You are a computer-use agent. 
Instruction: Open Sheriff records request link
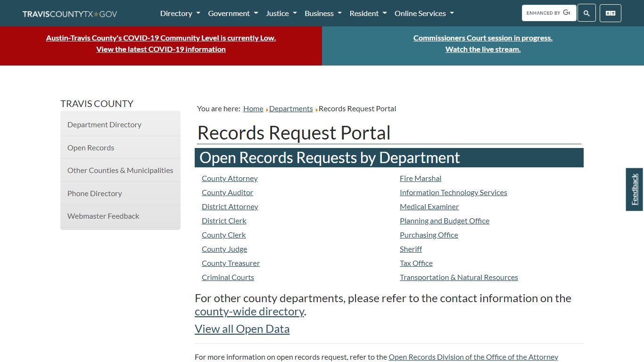(411, 249)
